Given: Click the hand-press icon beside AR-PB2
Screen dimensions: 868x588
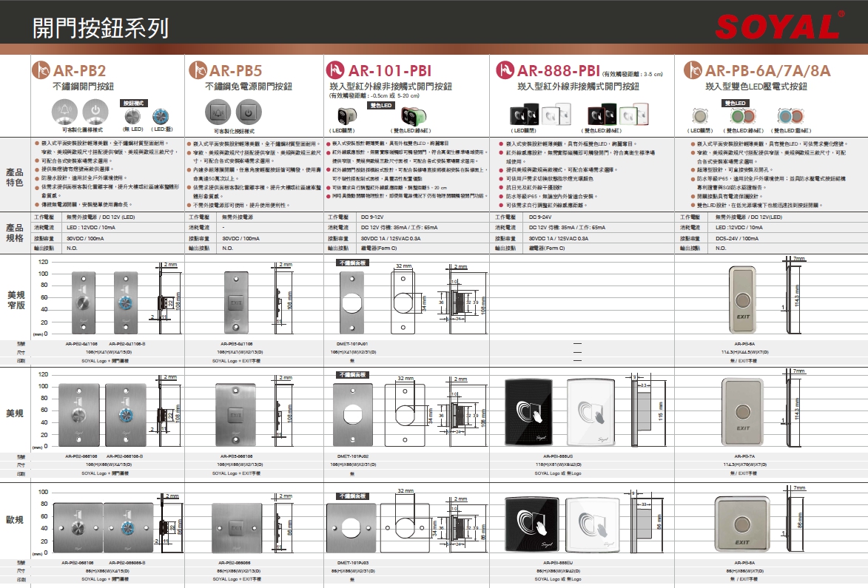Looking at the screenshot, I should coord(41,70).
